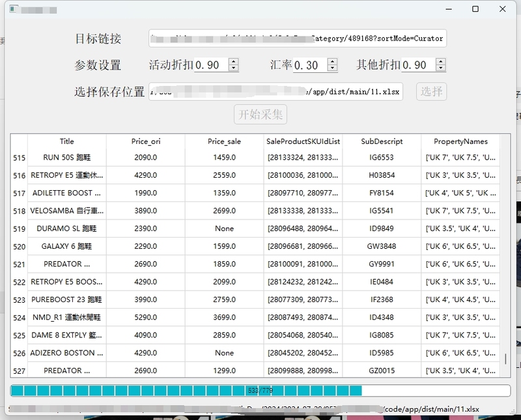This screenshot has height=420, width=521.
Task: Close the application window
Action: point(502,9)
